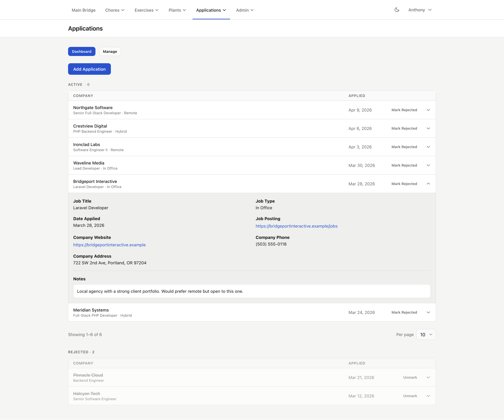This screenshot has width=504, height=420.
Task: Collapse the Bridgeport Interactive details
Action: 428,184
